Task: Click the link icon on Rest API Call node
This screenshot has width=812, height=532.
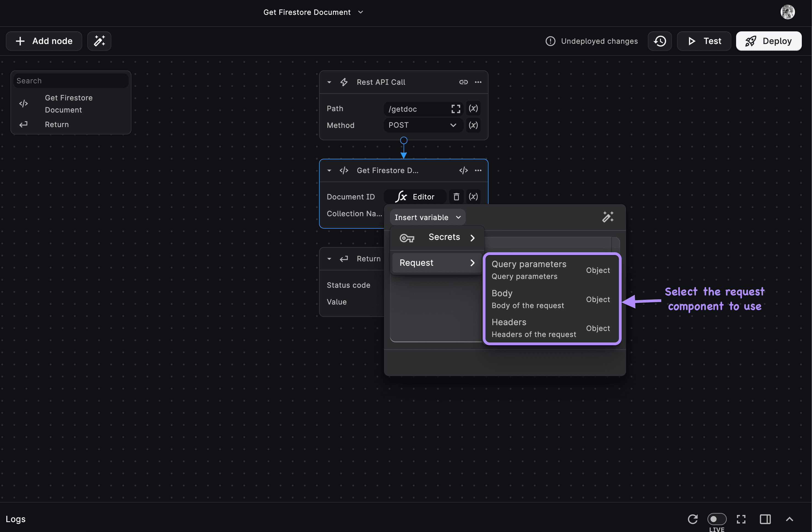Action: pos(463,82)
